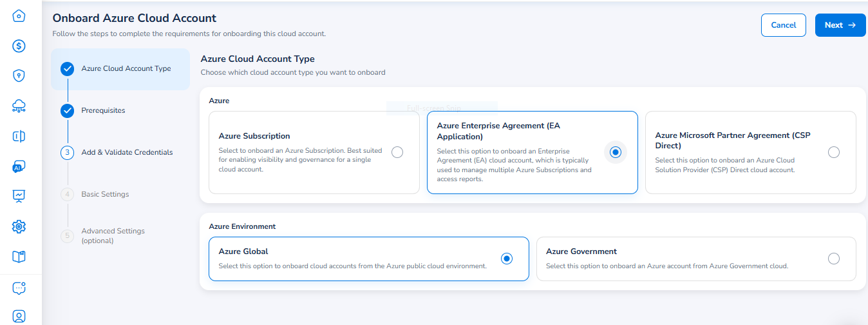Click the Azure Microsoft Partner Agreement title
The height and width of the screenshot is (325, 868).
tap(733, 141)
